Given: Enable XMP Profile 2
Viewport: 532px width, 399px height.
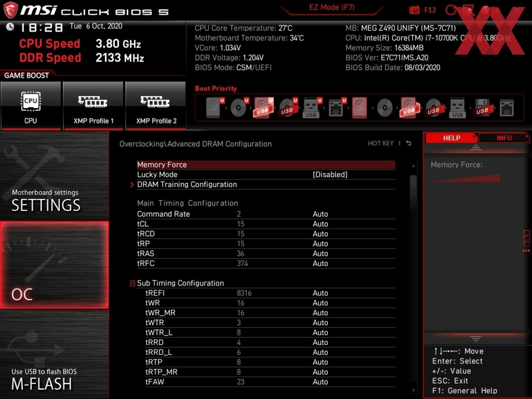Looking at the screenshot, I should (x=156, y=106).
